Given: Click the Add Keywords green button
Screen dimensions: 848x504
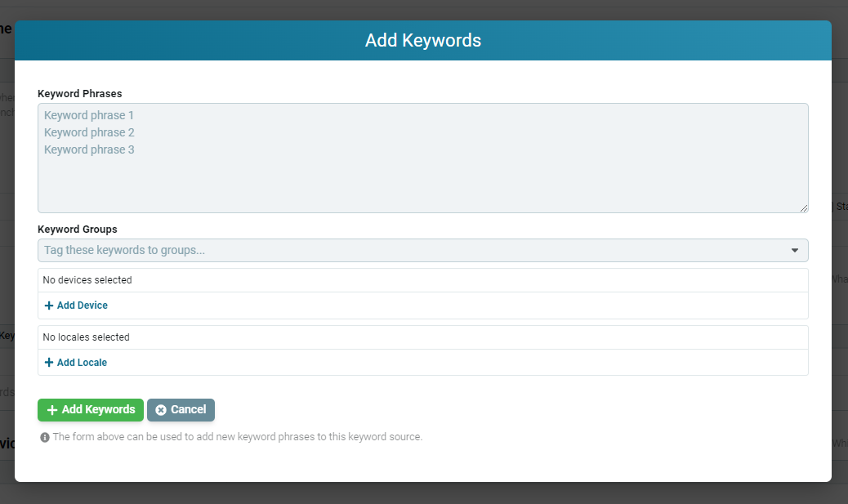Looking at the screenshot, I should (90, 409).
